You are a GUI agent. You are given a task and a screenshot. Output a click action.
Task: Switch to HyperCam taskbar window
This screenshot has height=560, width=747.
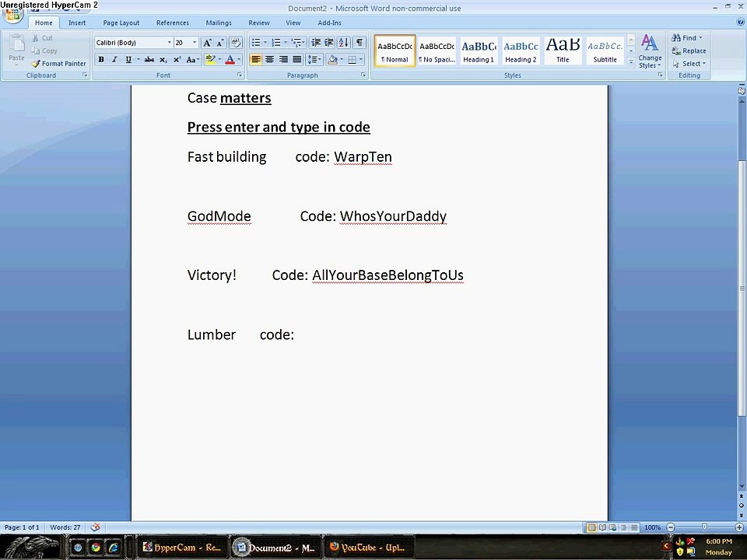point(182,548)
